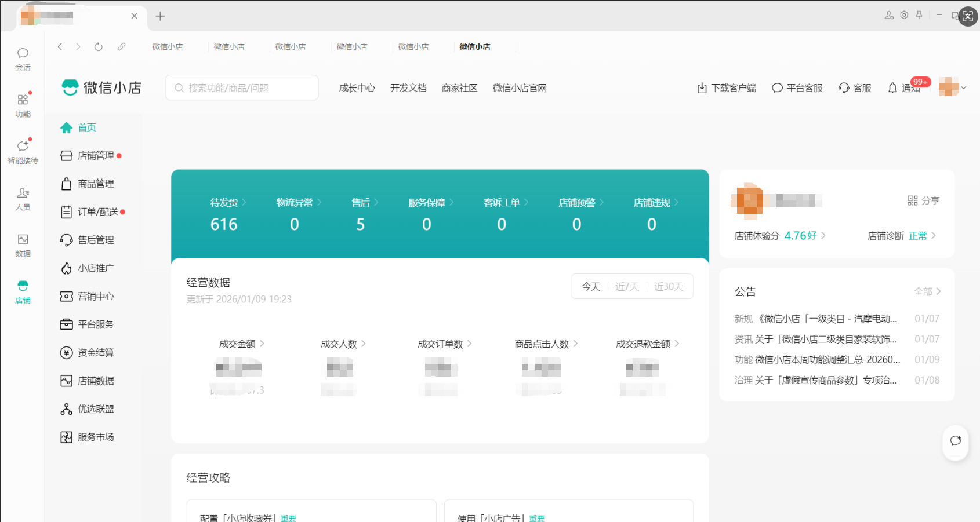980x522 pixels.
Task: View 全部 announcements
Action: pos(927,291)
